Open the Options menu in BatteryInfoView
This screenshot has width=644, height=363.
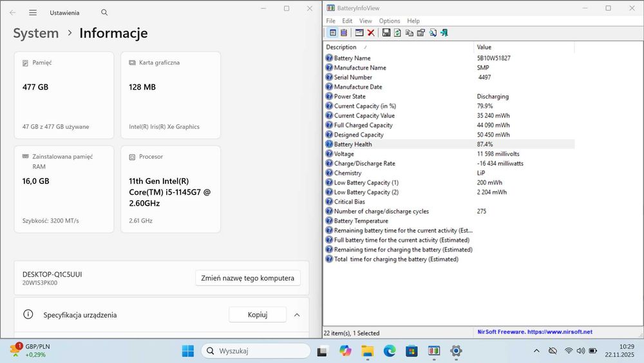coord(390,21)
